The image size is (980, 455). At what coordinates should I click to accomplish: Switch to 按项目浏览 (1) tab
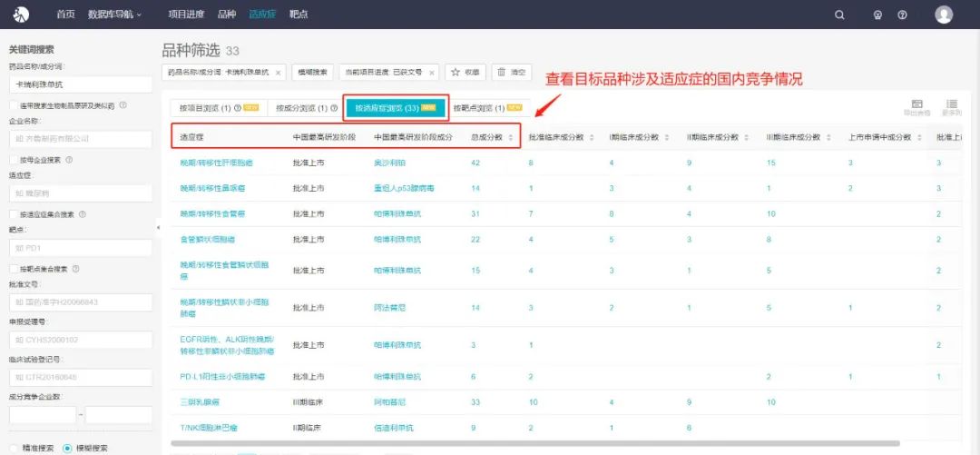[x=219, y=108]
